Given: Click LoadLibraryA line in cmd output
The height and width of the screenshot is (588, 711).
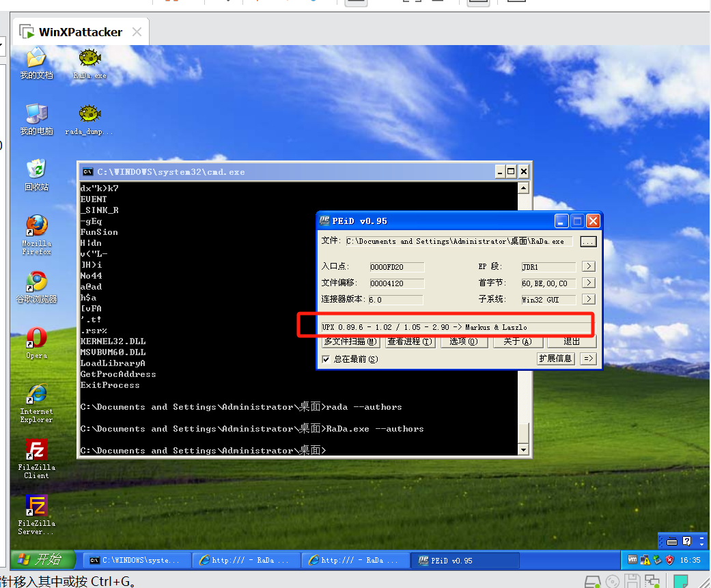Looking at the screenshot, I should pyautogui.click(x=113, y=363).
